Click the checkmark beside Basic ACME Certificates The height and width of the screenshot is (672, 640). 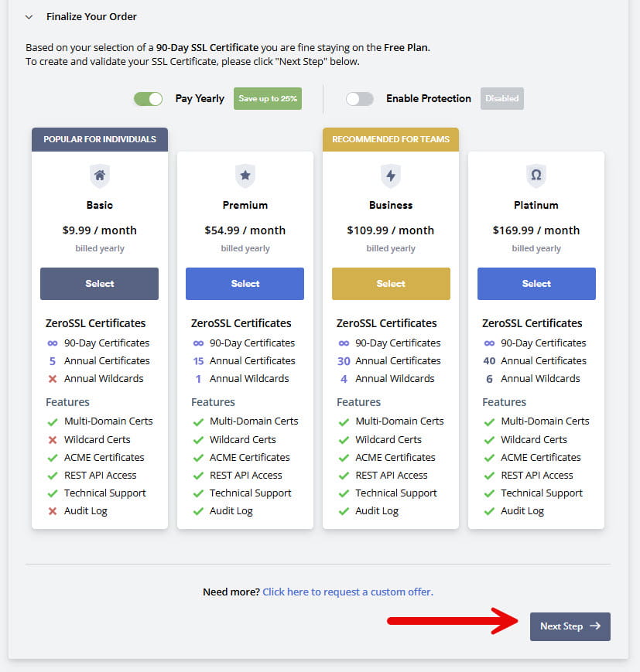point(53,458)
